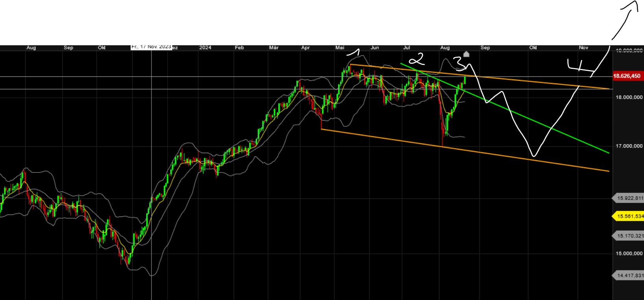Click the '2024' year label on time axis
The width and height of the screenshot is (644, 300).
click(x=205, y=48)
